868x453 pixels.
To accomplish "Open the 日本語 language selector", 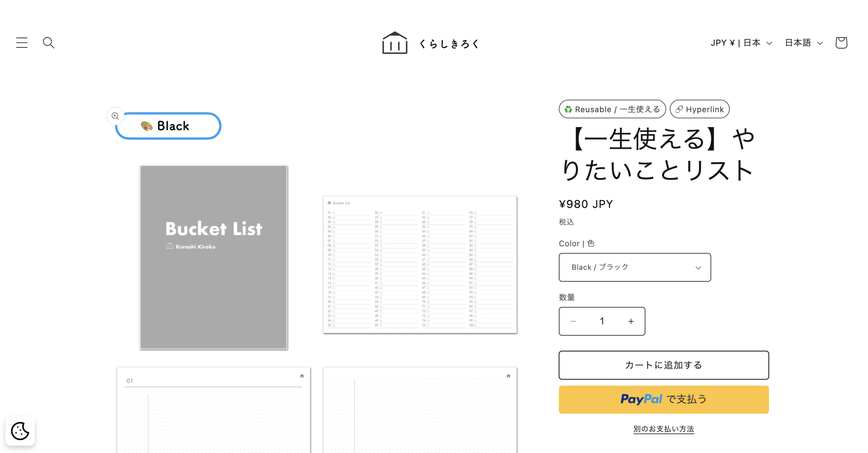I will [804, 43].
